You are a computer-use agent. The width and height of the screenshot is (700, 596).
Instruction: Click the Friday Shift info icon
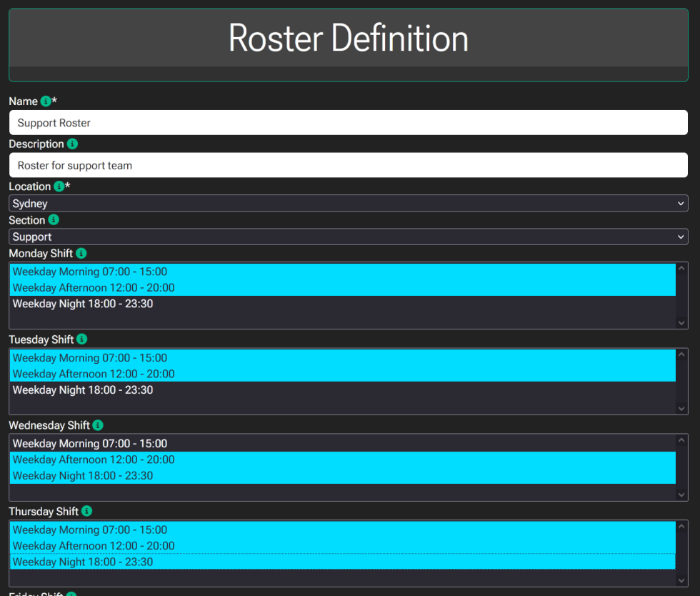[x=70, y=594]
